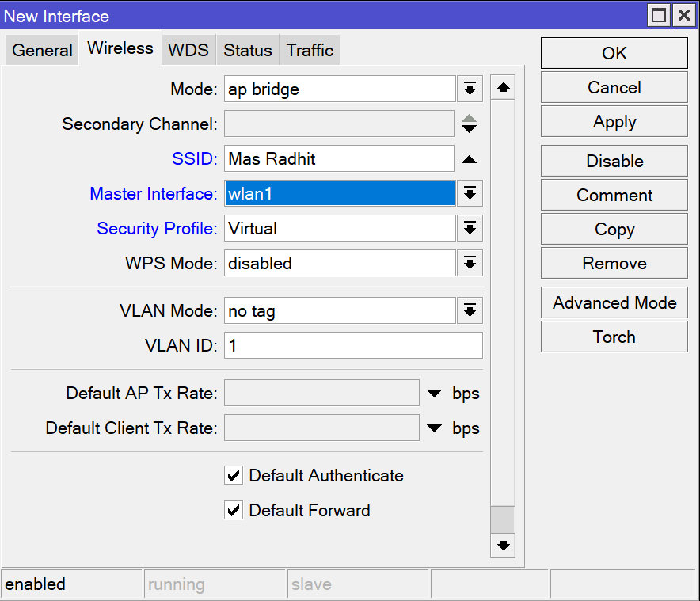Click the Default AP Tx Rate field
Image resolution: width=700 pixels, height=601 pixels.
tap(321, 393)
